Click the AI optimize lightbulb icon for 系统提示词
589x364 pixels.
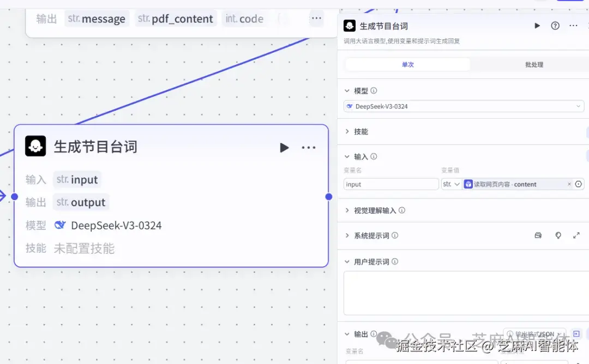(x=557, y=235)
